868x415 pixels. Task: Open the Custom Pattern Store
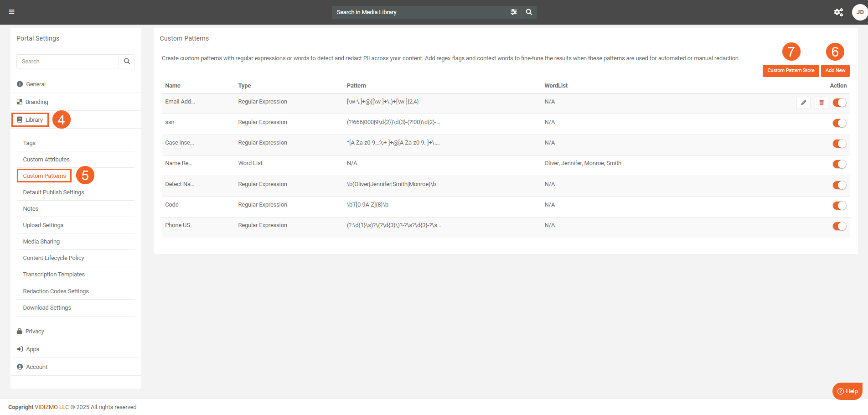pyautogui.click(x=790, y=71)
